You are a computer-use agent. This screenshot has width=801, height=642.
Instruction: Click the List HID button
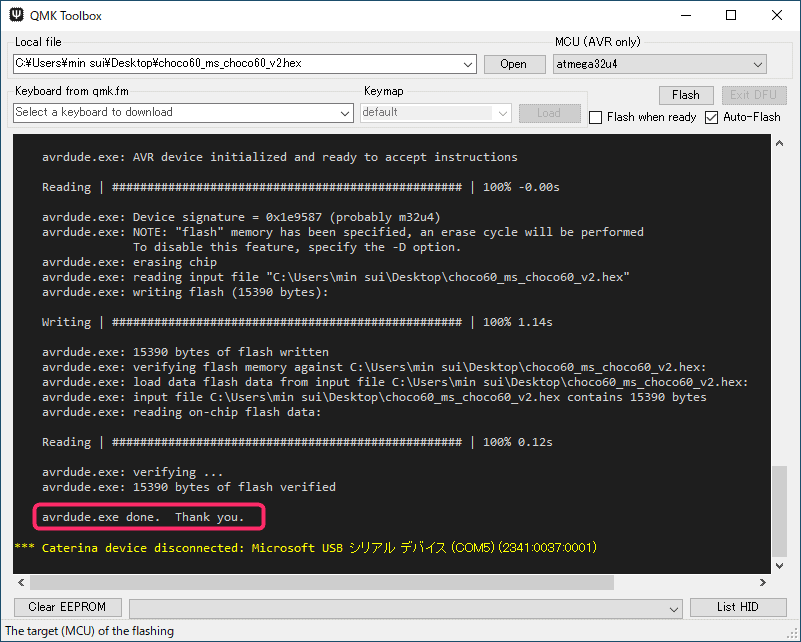[738, 607]
